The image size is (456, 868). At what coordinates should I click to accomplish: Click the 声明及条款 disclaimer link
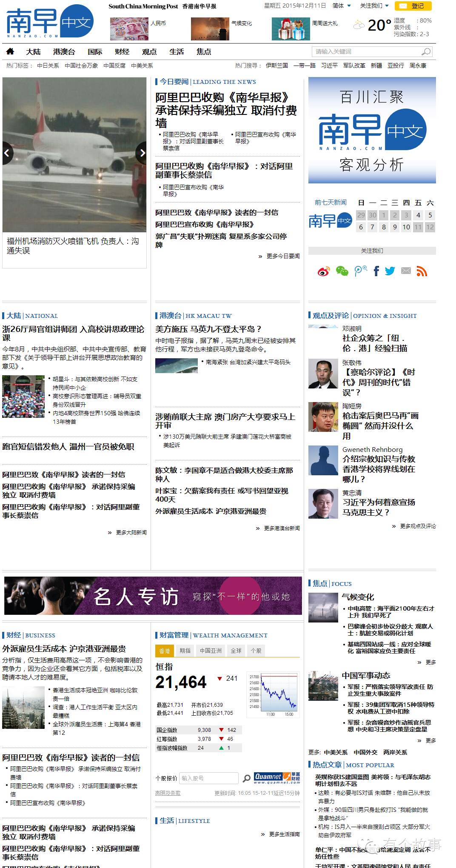[x=168, y=793]
